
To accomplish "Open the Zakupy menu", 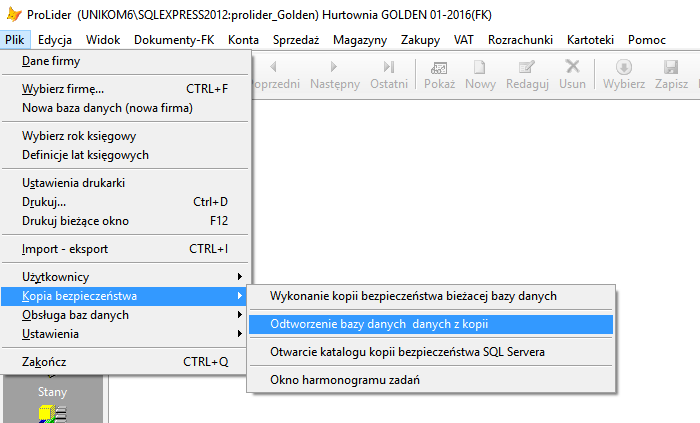I will tap(421, 40).
